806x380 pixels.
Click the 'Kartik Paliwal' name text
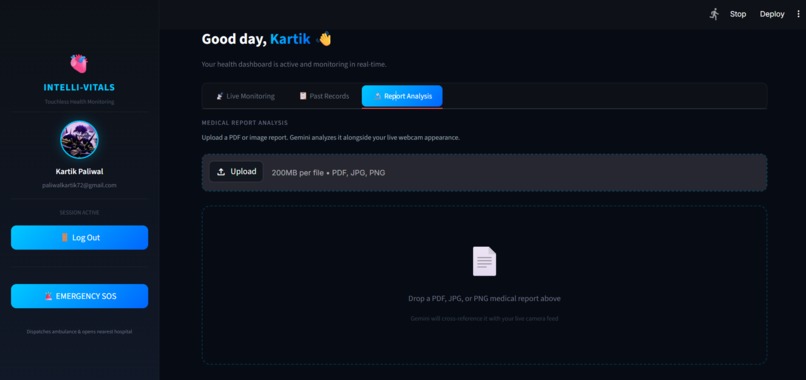[x=79, y=172]
